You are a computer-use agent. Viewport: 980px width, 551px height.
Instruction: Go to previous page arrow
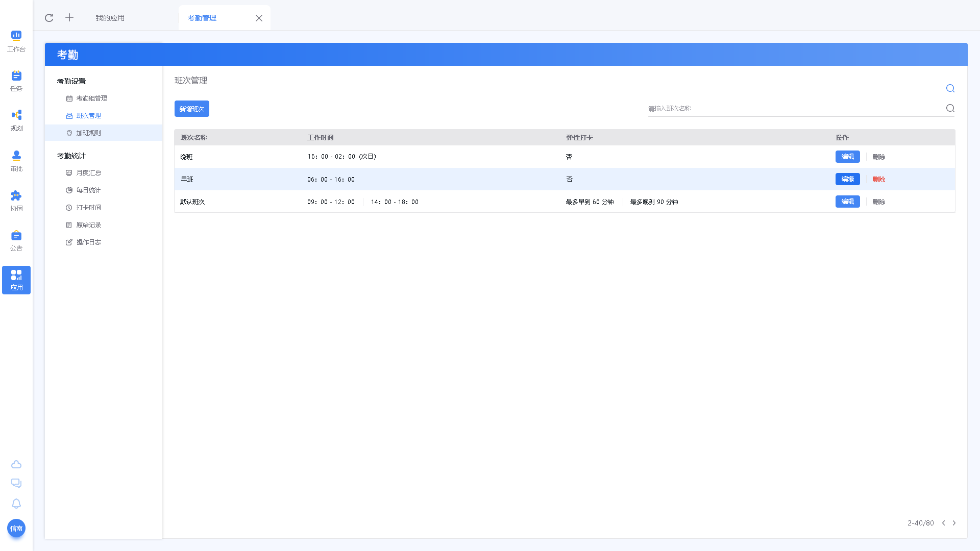click(943, 523)
